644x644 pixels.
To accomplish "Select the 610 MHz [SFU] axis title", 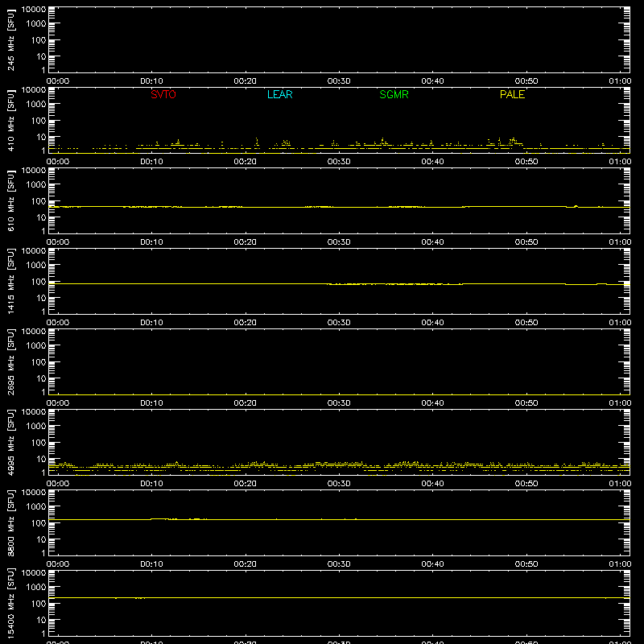I will click(x=10, y=200).
